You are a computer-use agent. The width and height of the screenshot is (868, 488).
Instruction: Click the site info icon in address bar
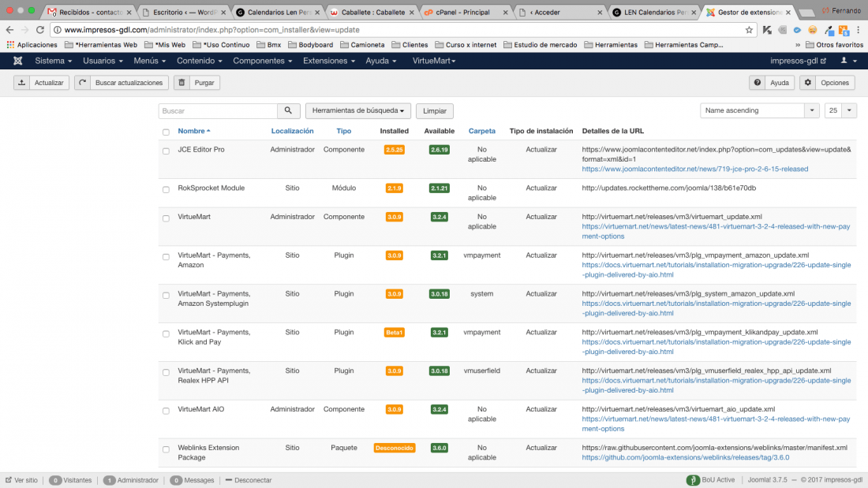coord(57,30)
